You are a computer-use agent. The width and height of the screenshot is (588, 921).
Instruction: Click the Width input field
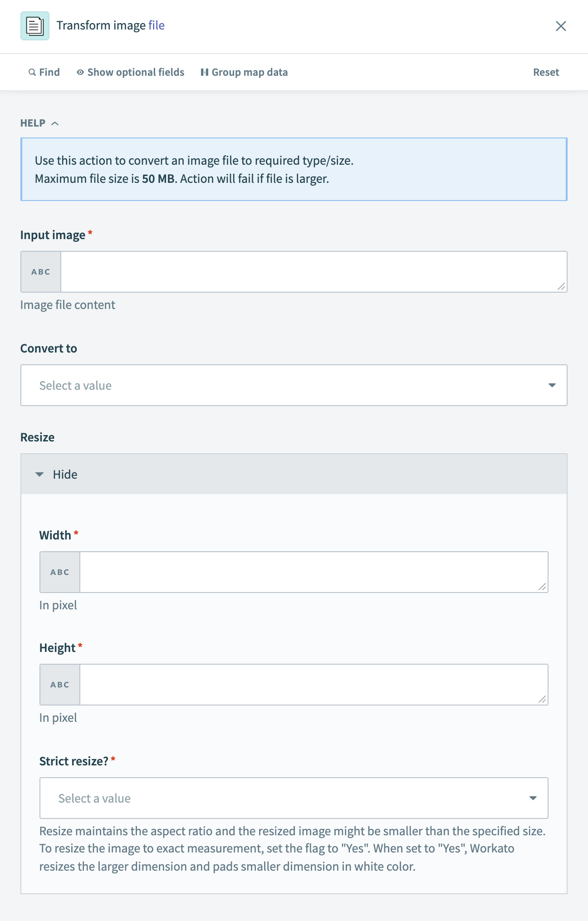(x=313, y=572)
